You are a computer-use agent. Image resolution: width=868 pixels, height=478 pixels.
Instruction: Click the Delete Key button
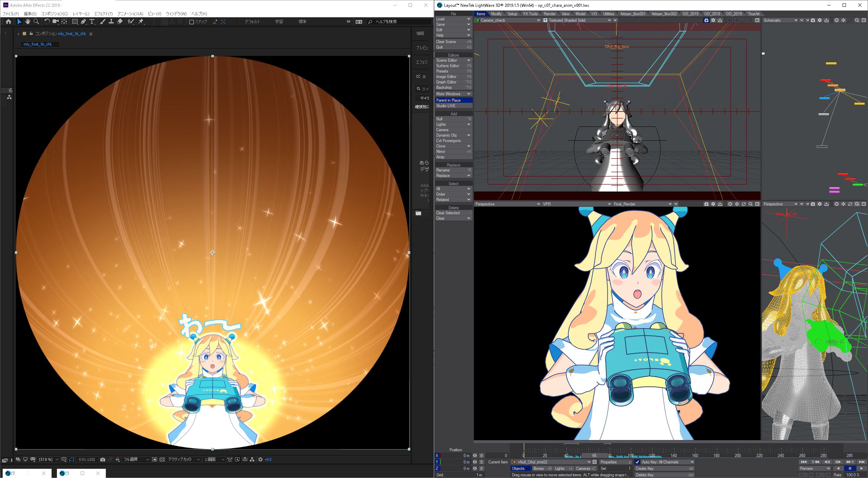[x=664, y=475]
